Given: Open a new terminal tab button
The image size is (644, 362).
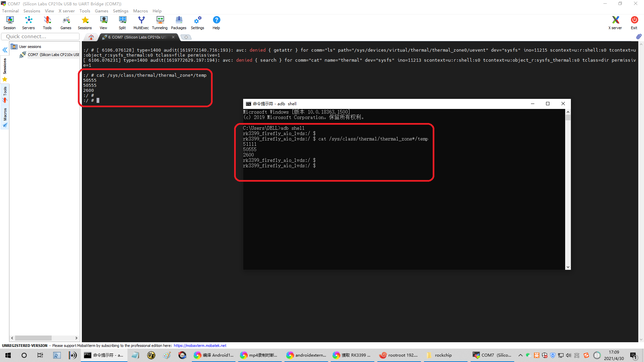Looking at the screenshot, I should click(186, 37).
